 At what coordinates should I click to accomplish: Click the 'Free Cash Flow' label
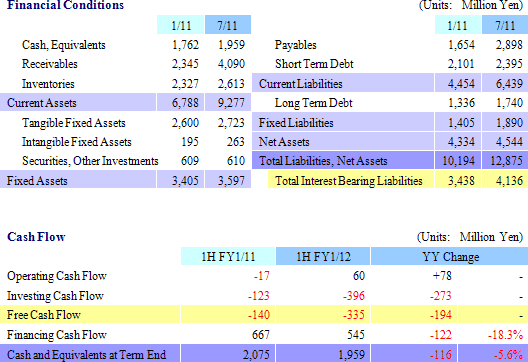tap(44, 315)
